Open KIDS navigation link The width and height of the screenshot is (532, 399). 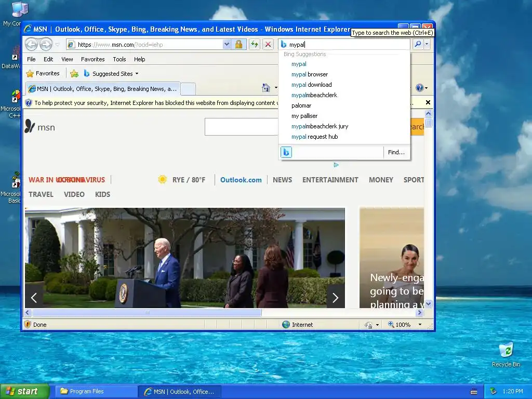coord(102,194)
